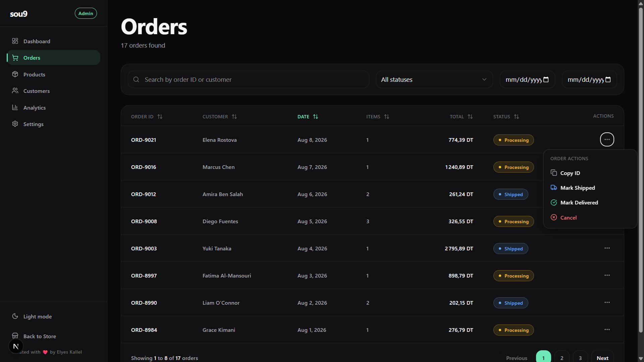This screenshot has height=362, width=644.
Task: Click the Shipped badge for ORD-9003
Action: (511, 249)
